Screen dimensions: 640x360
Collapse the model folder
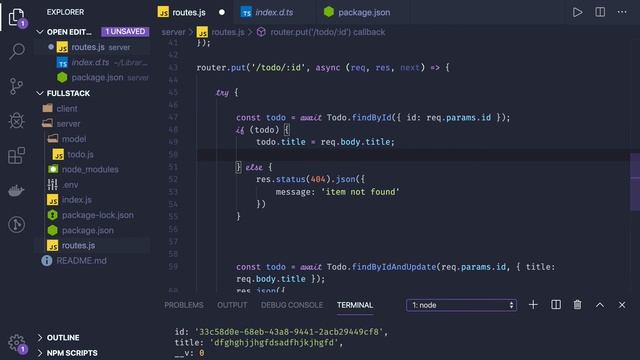point(74,139)
